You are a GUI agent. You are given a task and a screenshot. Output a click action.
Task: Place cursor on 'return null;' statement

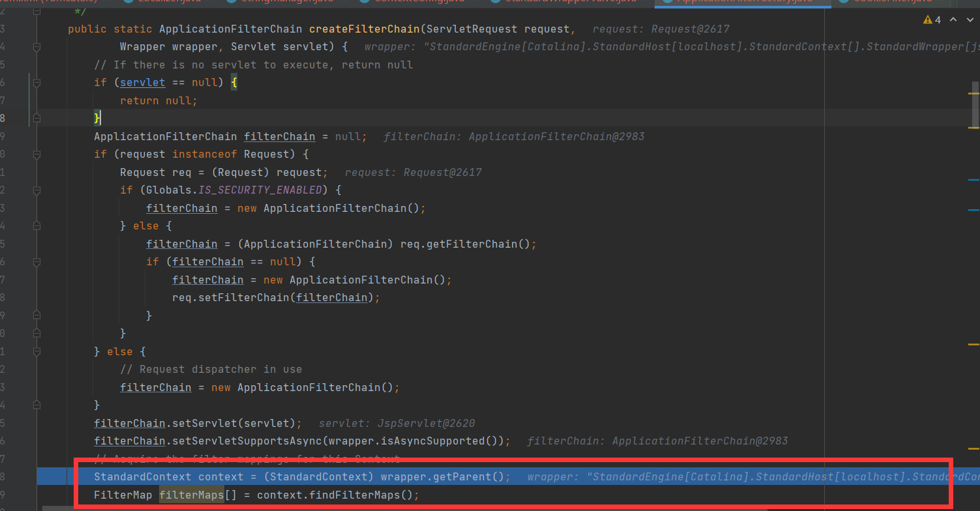point(158,101)
